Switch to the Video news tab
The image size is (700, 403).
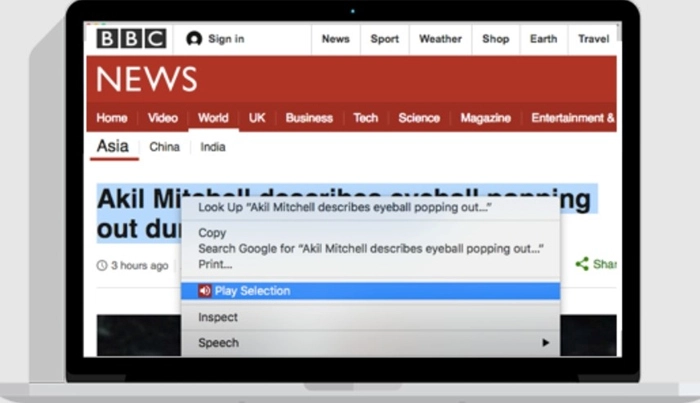(x=162, y=118)
